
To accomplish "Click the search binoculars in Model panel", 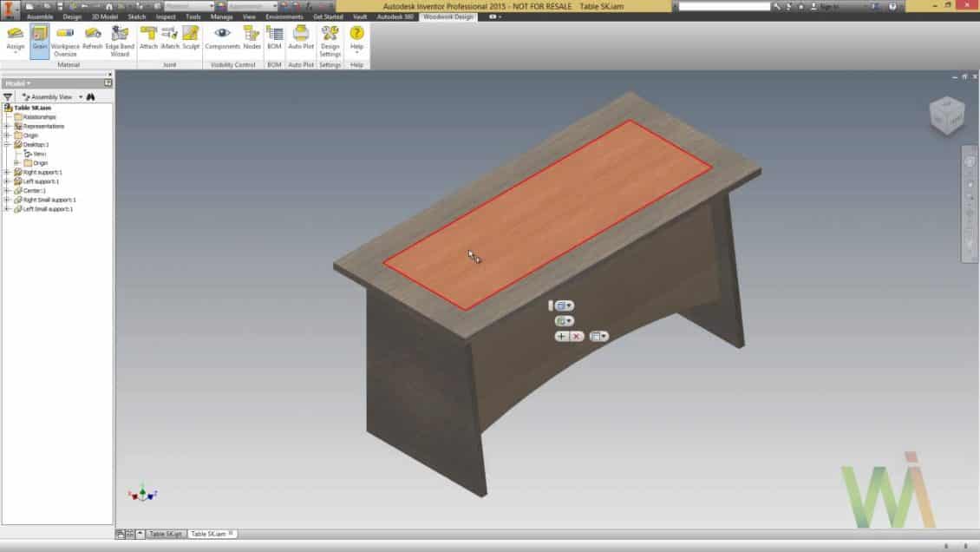I will tap(90, 96).
